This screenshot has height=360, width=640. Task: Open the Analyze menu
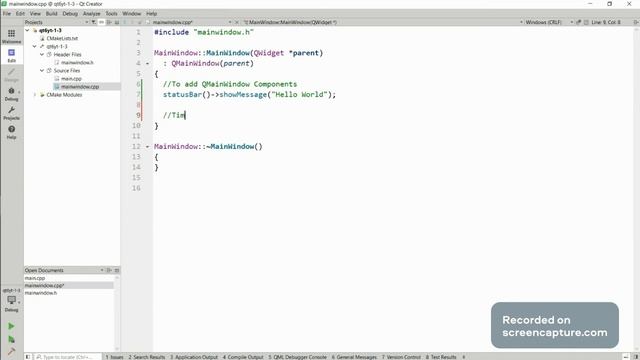[91, 13]
